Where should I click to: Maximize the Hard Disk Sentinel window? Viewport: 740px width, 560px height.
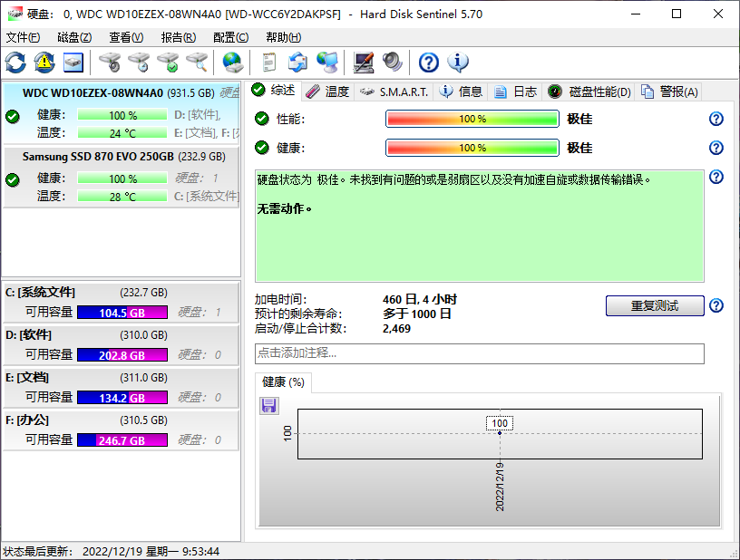tap(677, 14)
